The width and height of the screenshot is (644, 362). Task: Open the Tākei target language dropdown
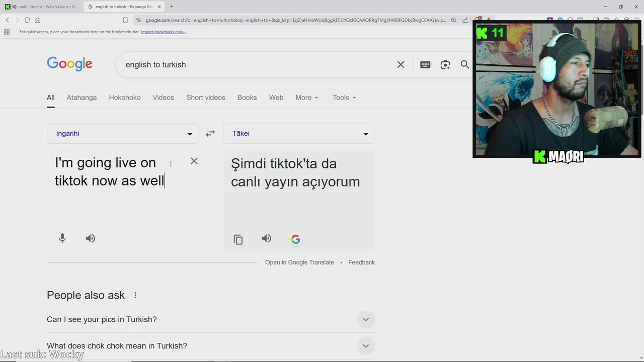299,133
